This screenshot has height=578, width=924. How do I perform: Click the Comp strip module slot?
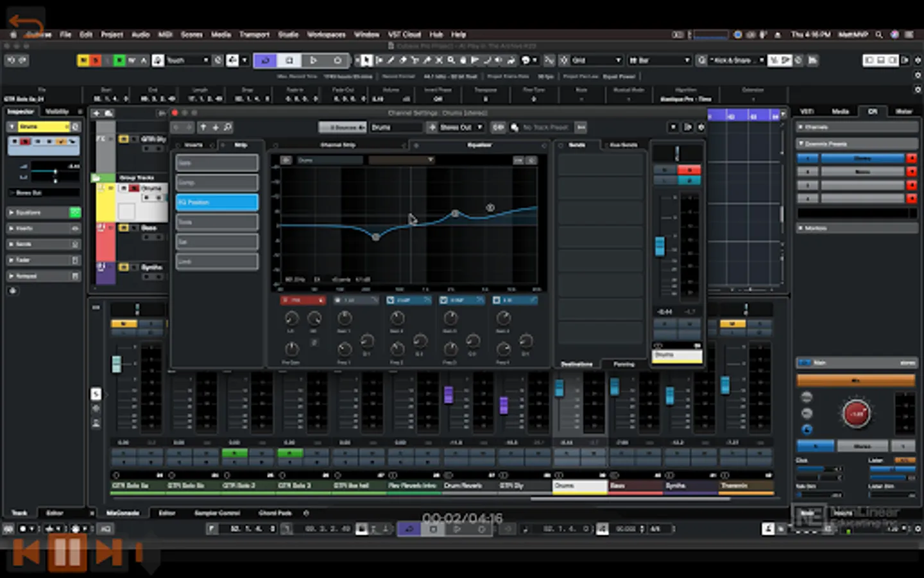point(217,182)
